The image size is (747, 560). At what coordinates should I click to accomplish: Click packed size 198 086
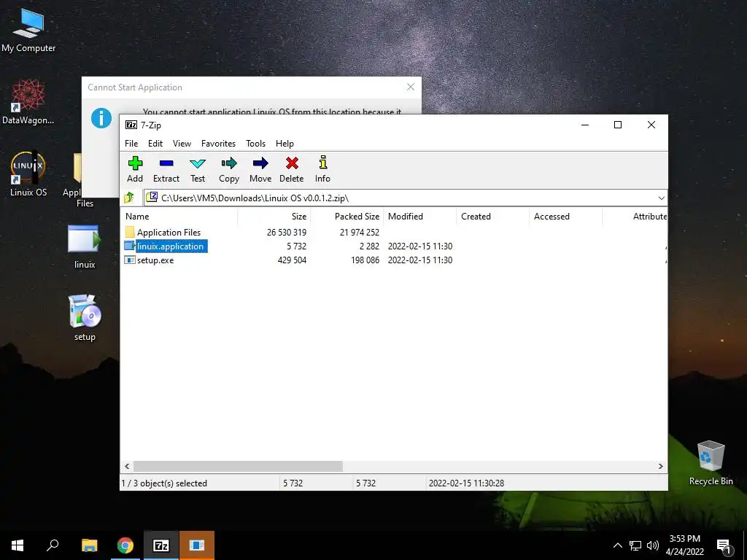[365, 260]
